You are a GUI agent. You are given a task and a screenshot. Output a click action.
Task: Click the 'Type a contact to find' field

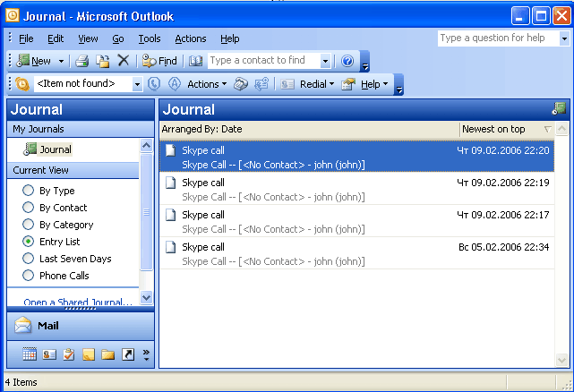265,60
